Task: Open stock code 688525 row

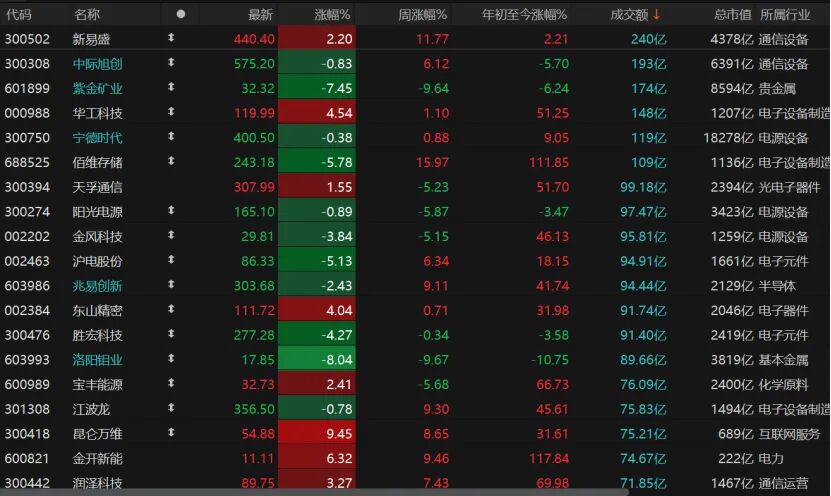Action: (x=26, y=162)
